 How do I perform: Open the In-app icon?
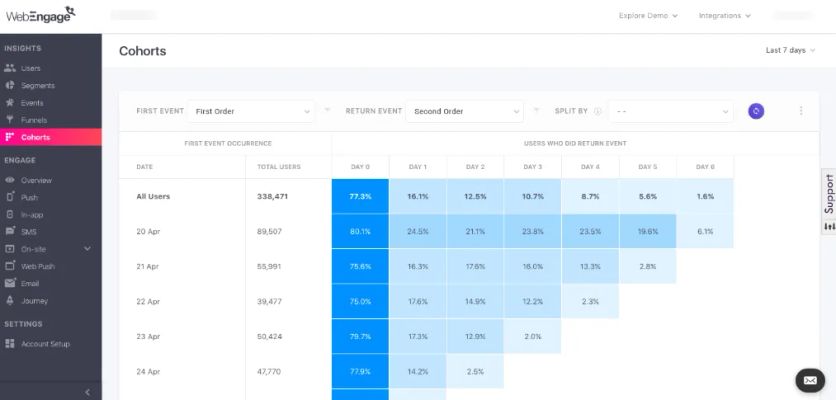click(x=10, y=214)
